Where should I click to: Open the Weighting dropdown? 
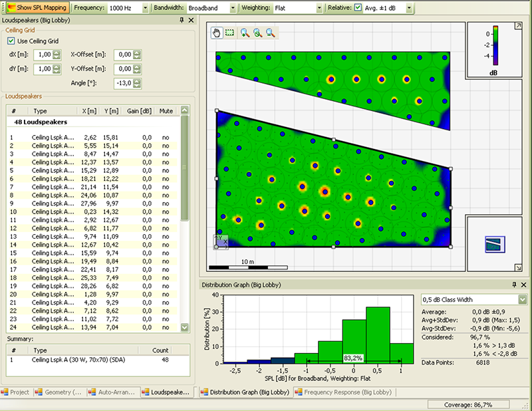(319, 8)
